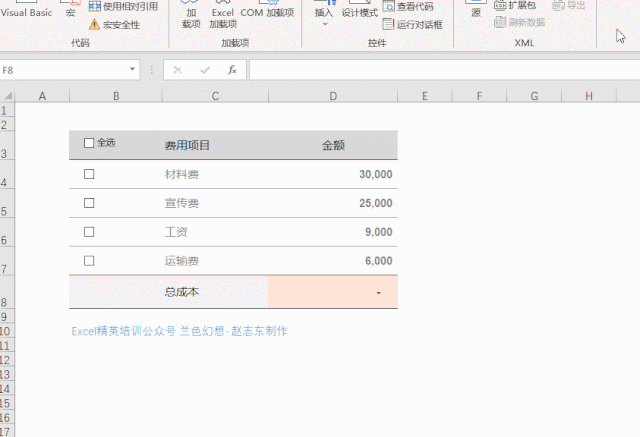Check the box next to 运输费
Viewport: 640px width, 437px height.
click(x=89, y=261)
